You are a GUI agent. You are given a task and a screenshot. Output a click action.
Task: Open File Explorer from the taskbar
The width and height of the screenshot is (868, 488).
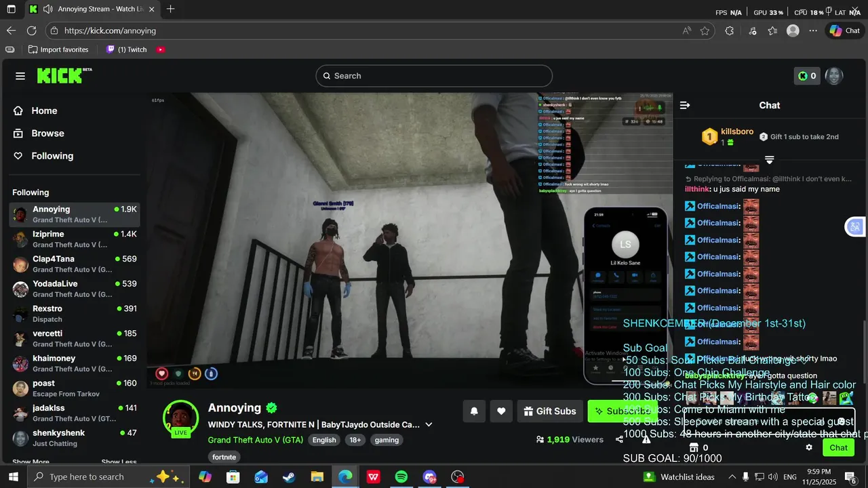click(x=317, y=476)
